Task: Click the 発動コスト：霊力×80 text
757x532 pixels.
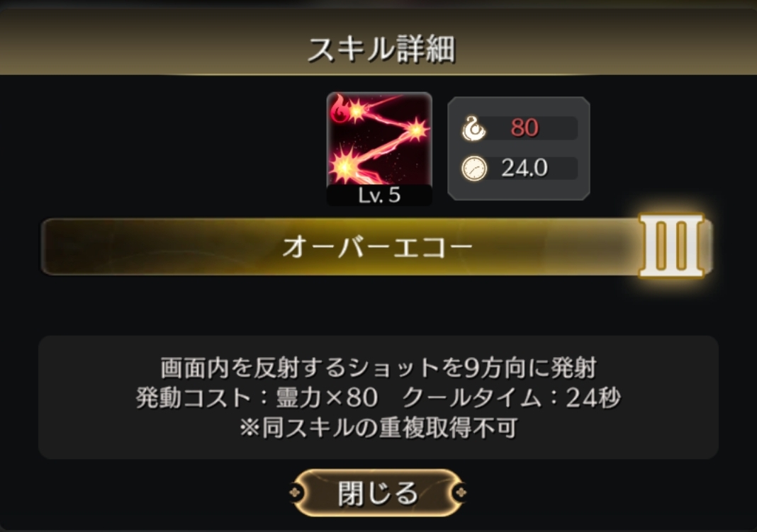Action: (x=257, y=398)
